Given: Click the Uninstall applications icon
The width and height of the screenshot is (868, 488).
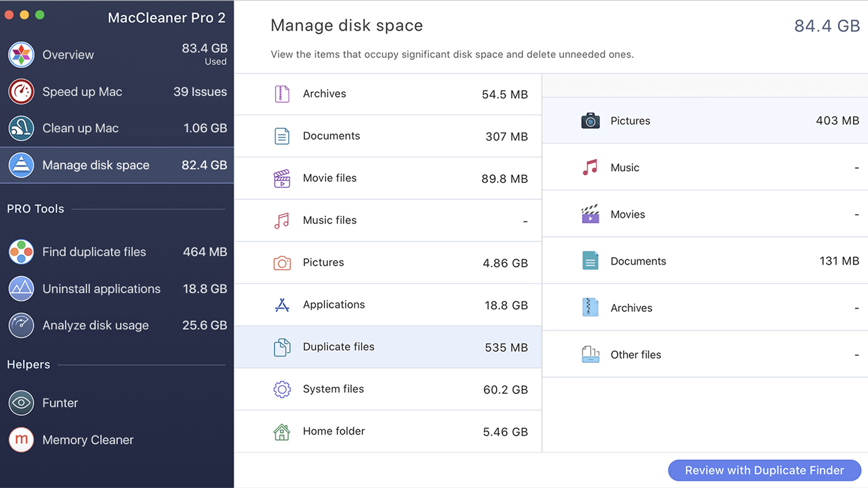Looking at the screenshot, I should [21, 288].
